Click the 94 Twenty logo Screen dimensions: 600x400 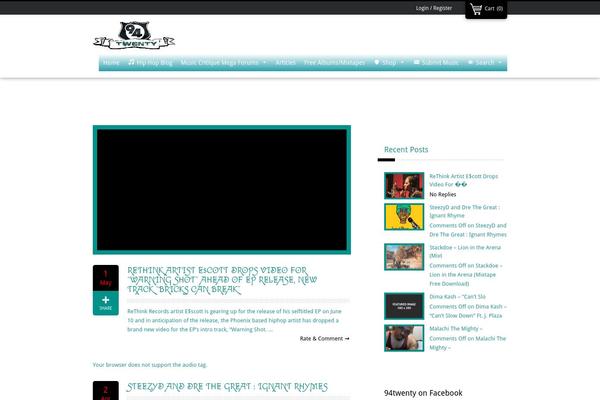point(134,36)
